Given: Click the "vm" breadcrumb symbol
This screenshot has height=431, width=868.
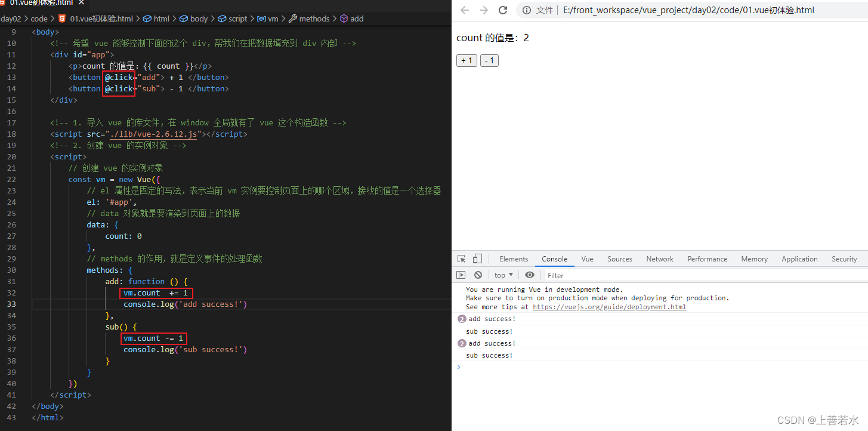Looking at the screenshot, I should pos(273,19).
